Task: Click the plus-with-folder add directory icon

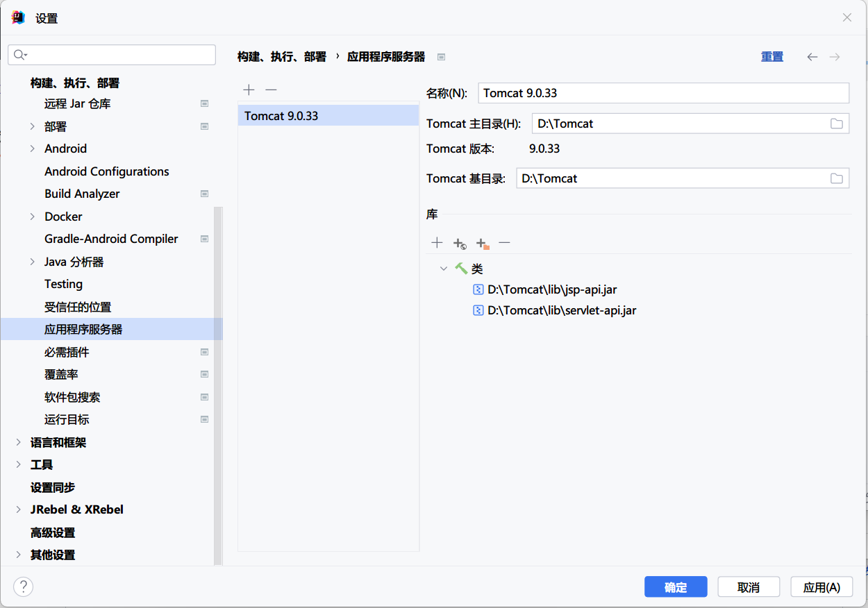Action: [483, 243]
